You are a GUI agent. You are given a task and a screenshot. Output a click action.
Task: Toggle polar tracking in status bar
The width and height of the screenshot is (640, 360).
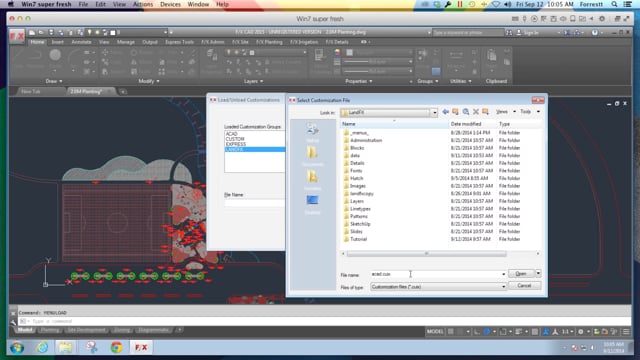click(487, 332)
